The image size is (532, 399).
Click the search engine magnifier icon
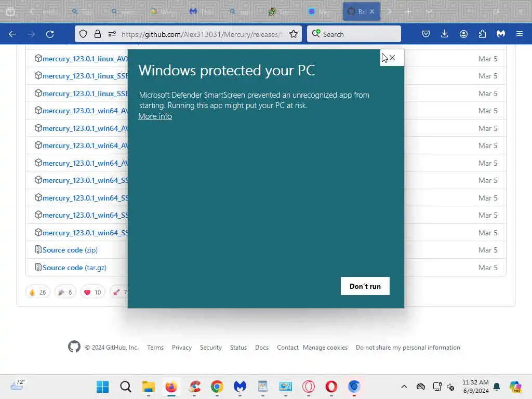click(x=316, y=34)
